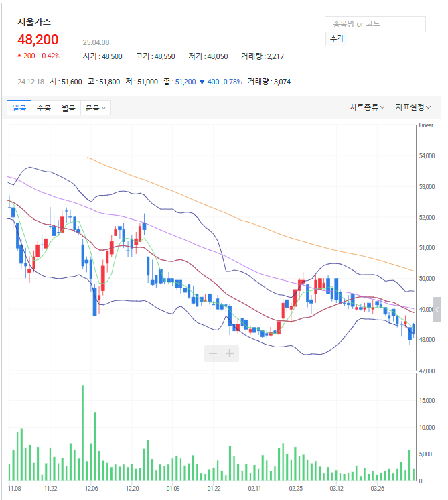Expand the 차트종류 chart type menu
The height and width of the screenshot is (500, 448).
click(x=367, y=107)
